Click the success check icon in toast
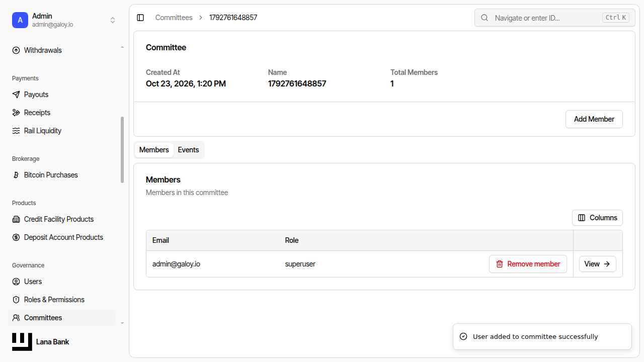 (x=463, y=336)
